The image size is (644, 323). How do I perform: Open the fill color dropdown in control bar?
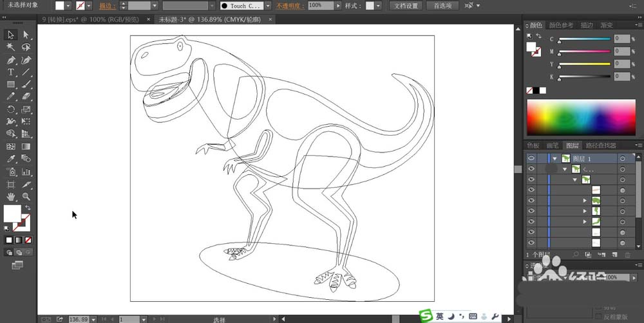(x=68, y=6)
